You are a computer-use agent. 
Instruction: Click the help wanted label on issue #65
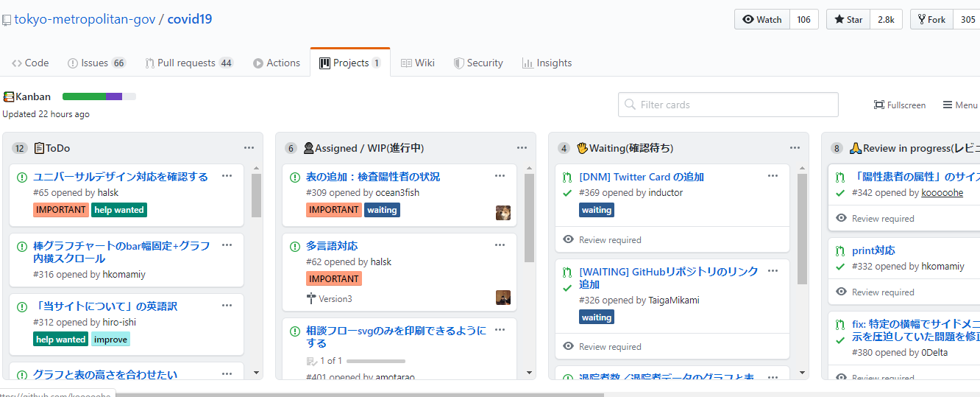119,210
